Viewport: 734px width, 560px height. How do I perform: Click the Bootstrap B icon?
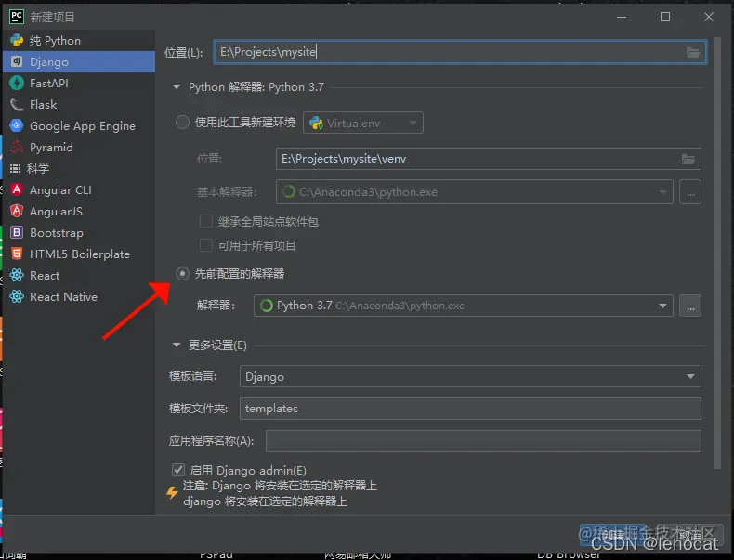coord(17,232)
